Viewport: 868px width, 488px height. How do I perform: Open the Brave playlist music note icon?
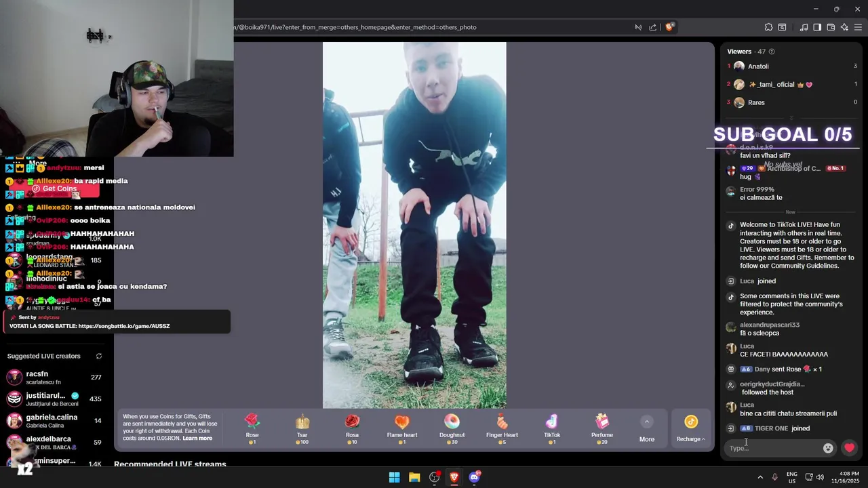804,27
